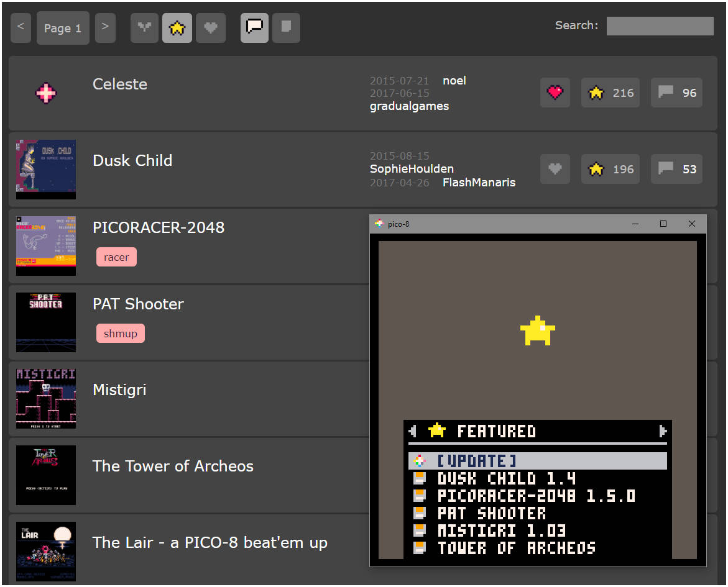Click the colorful icon beside [UPDATE]
Viewport: 728px width, 587px height.
tap(419, 461)
